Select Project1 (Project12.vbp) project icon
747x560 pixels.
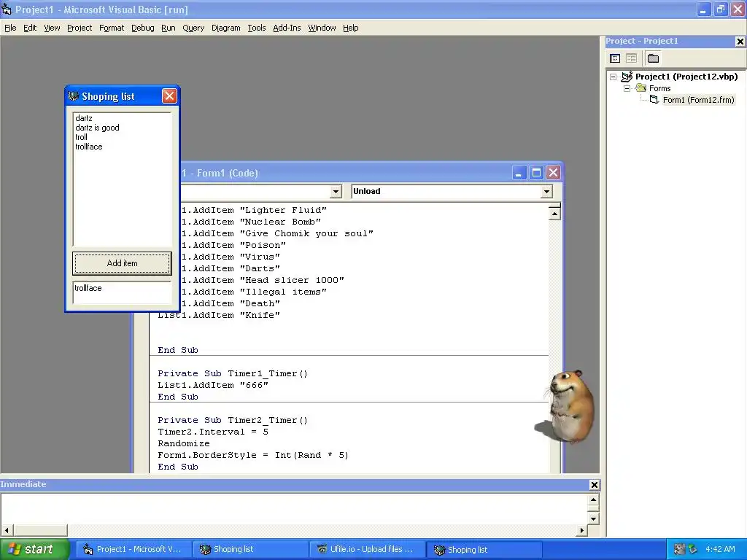click(x=627, y=76)
